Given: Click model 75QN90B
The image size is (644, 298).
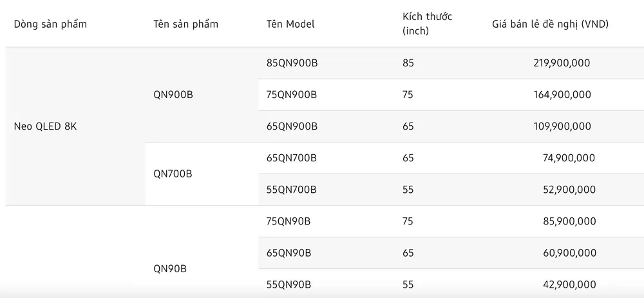Looking at the screenshot, I should tap(289, 221).
